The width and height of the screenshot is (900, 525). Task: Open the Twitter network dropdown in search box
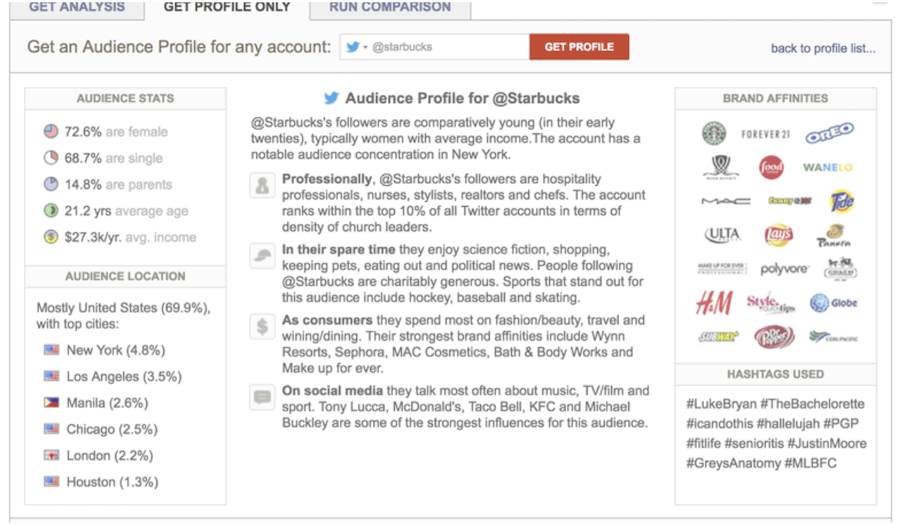356,47
